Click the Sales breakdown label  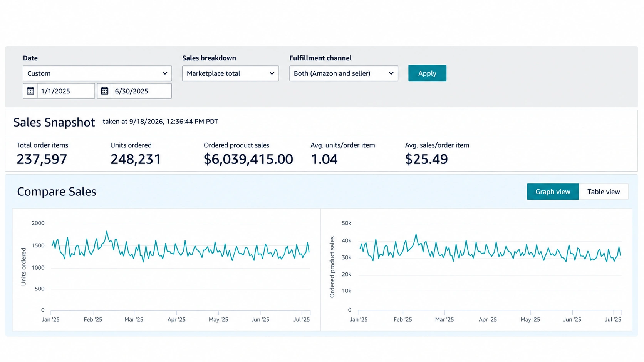[x=209, y=58]
